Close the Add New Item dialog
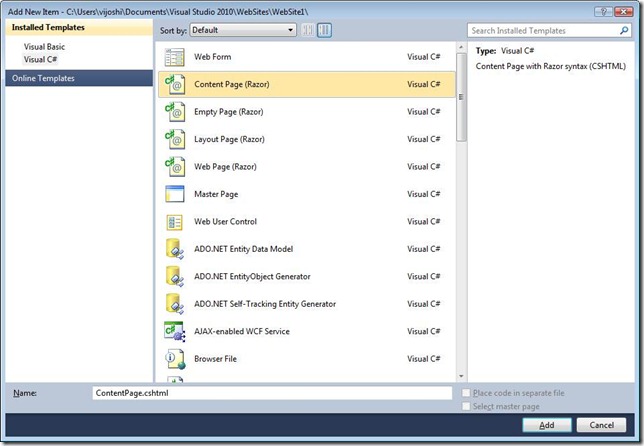 point(623,11)
